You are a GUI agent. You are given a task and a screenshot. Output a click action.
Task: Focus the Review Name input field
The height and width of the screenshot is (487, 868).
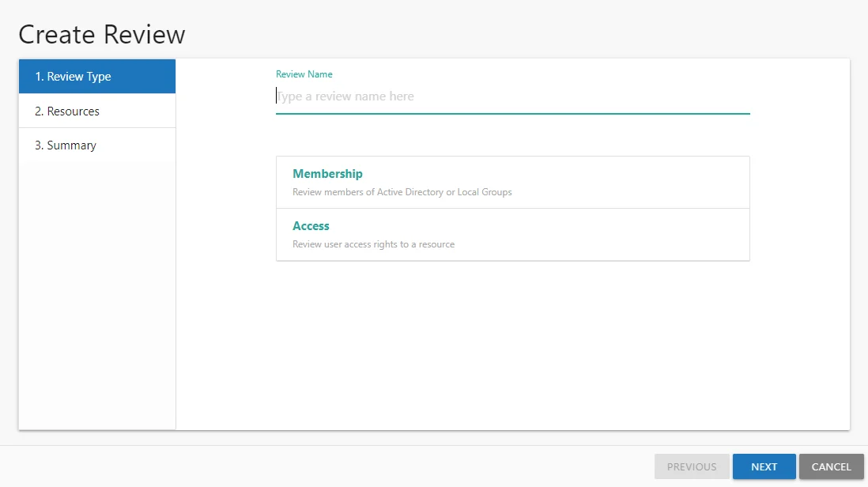(512, 96)
